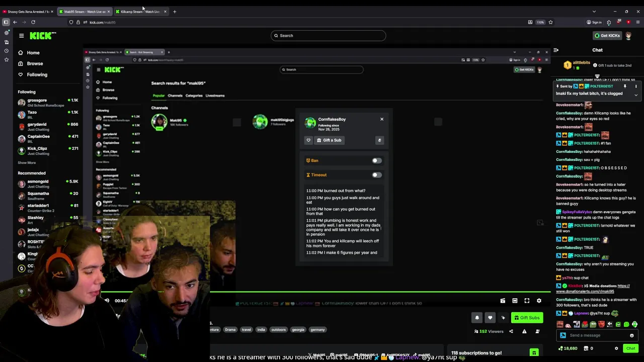
Task: Go back to previous page
Action: click(15, 22)
